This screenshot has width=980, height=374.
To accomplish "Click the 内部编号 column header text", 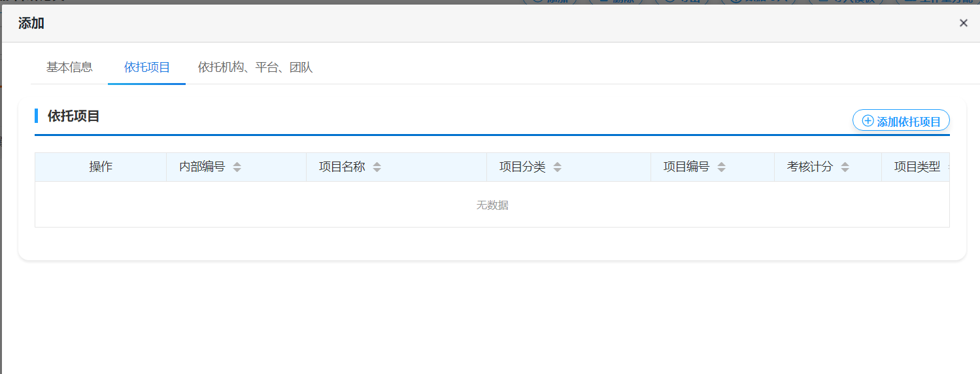I will 202,167.
